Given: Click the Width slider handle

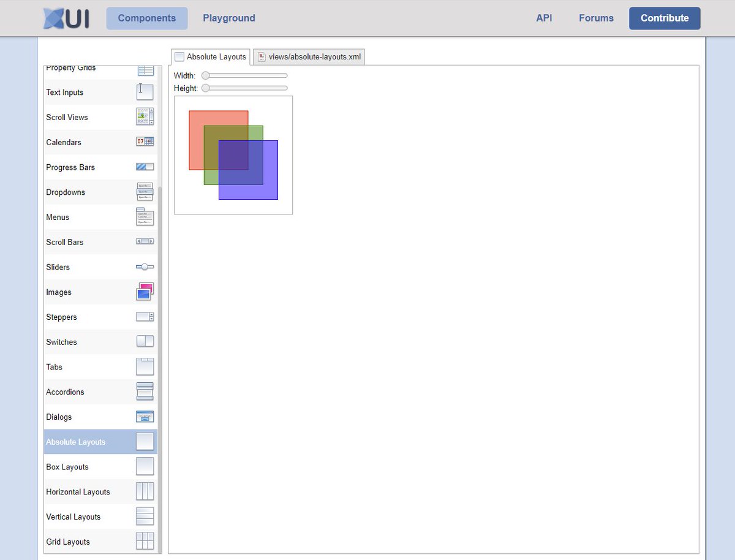Looking at the screenshot, I should click(206, 75).
